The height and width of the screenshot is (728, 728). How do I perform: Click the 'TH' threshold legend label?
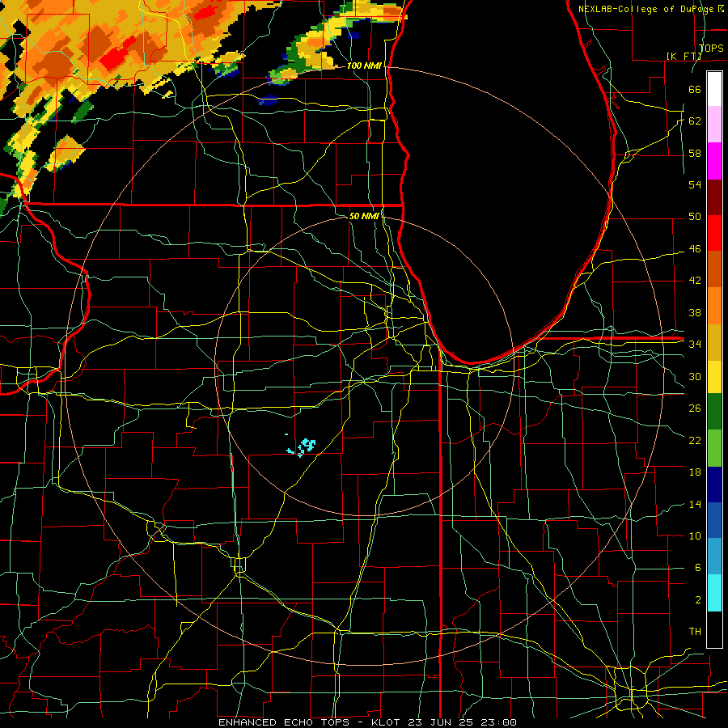coord(695,631)
